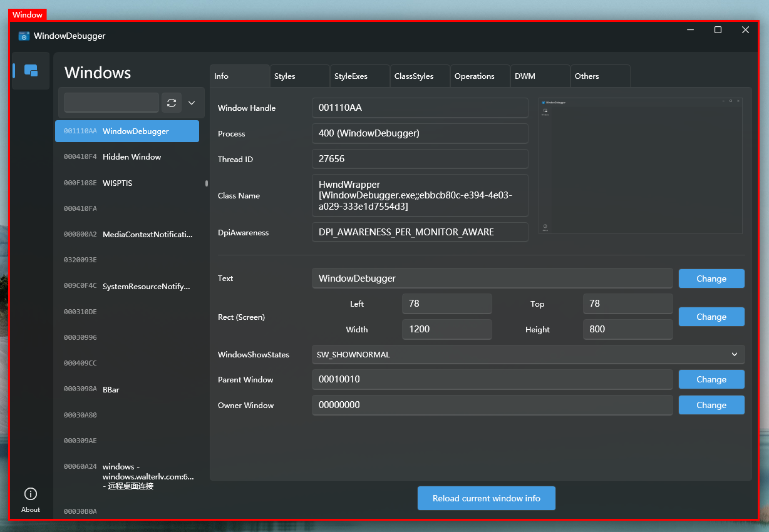
Task: Click the windows list scrollbar handle
Action: pos(207,183)
